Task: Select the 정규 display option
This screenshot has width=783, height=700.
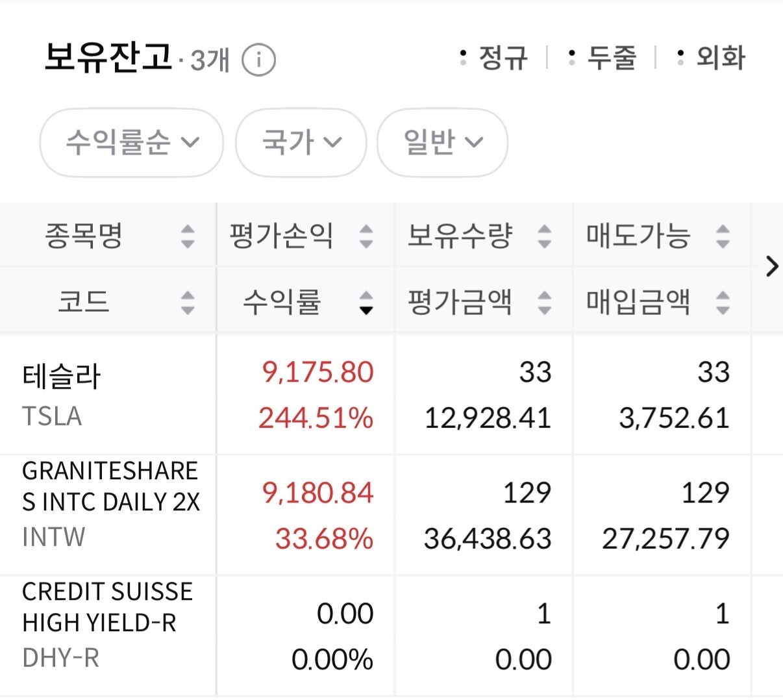Action: click(x=493, y=58)
